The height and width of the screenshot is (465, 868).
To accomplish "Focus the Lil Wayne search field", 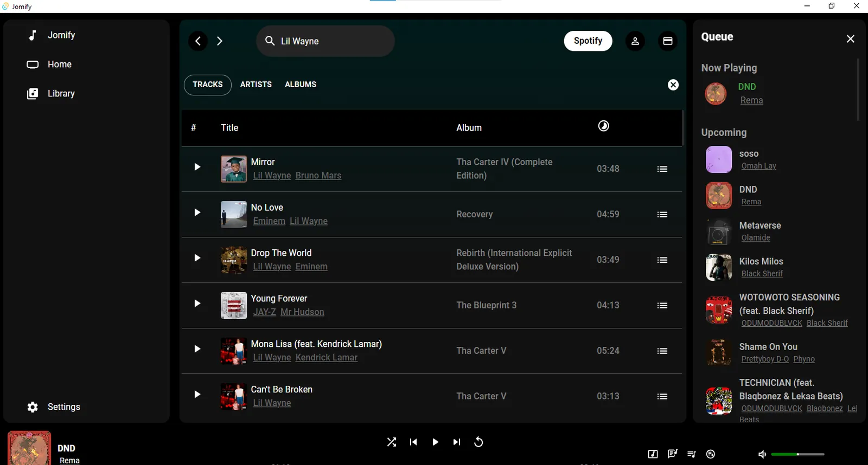I will [325, 41].
